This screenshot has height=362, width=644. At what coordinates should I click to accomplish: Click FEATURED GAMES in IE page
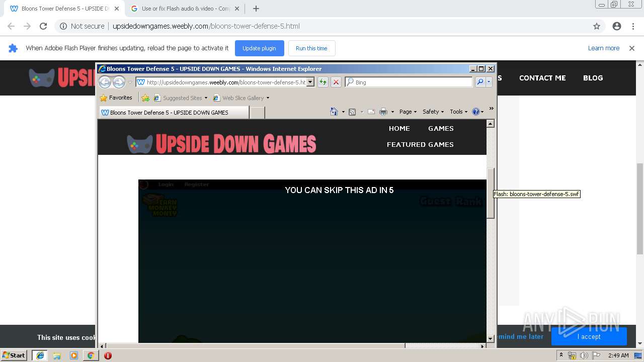[420, 144]
